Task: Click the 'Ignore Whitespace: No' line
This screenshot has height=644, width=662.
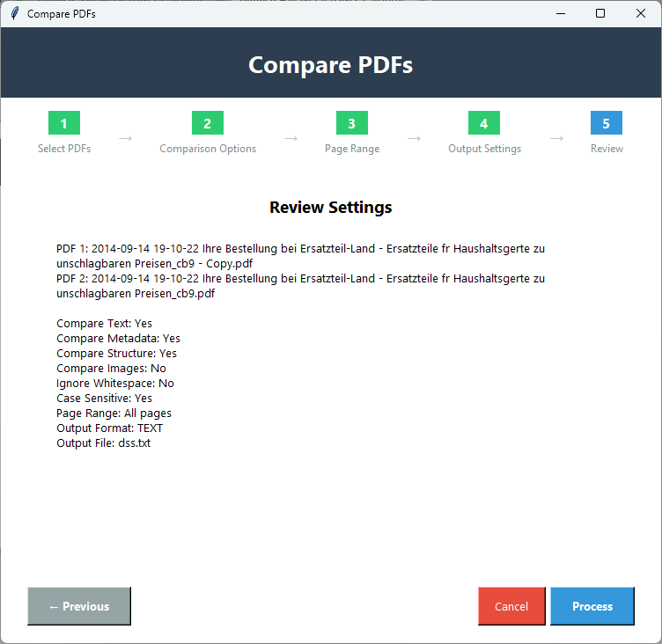Action: click(x=115, y=384)
